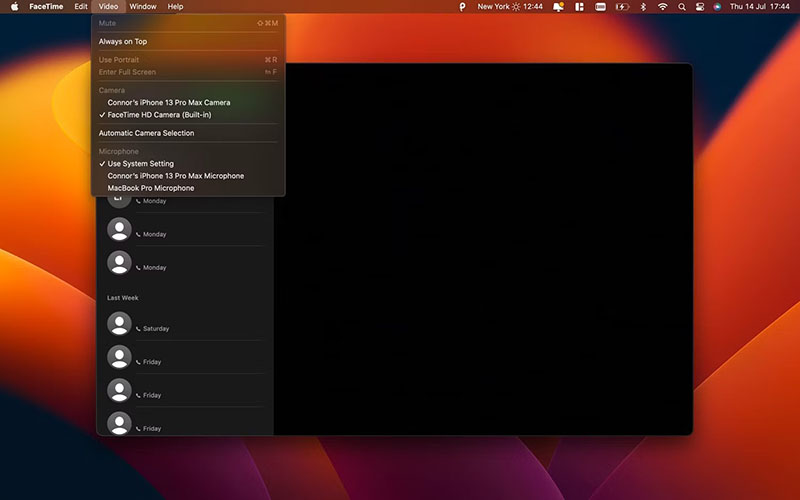
Task: Click the Siri icon in menu bar
Action: [717, 7]
